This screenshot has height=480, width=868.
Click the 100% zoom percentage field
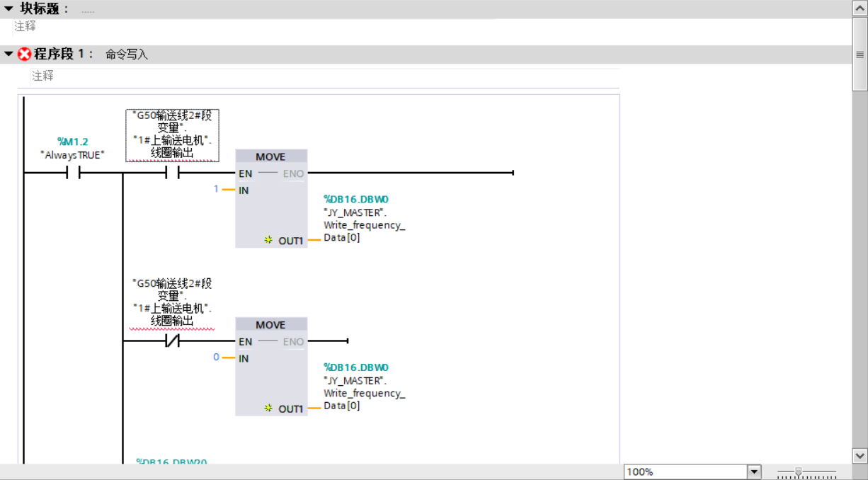pos(685,472)
